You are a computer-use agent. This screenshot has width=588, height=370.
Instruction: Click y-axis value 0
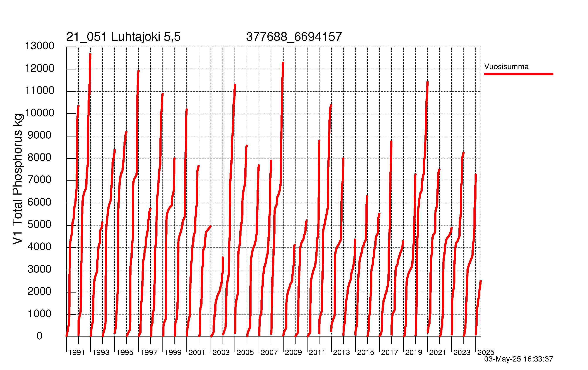[40, 336]
